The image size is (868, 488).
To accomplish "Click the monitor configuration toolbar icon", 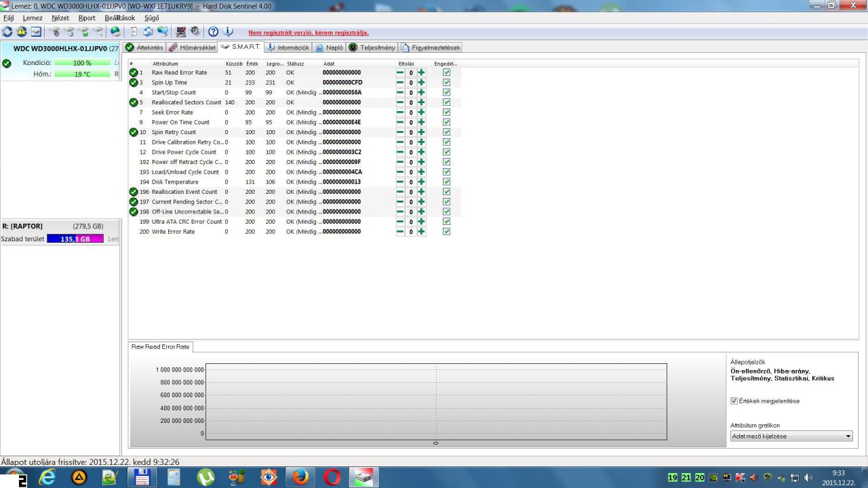I will coord(181,32).
